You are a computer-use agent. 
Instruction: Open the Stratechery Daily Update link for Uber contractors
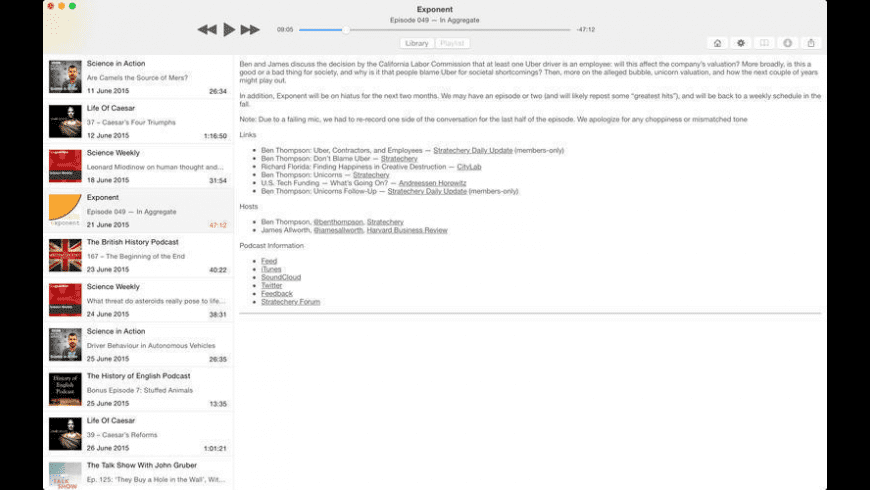[x=473, y=150]
